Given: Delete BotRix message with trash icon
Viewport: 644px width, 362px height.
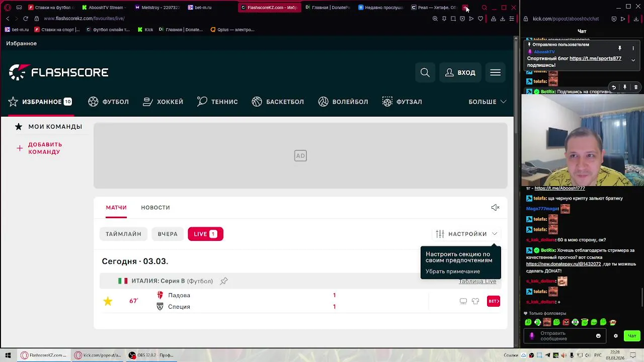Looking at the screenshot, I should tap(636, 87).
